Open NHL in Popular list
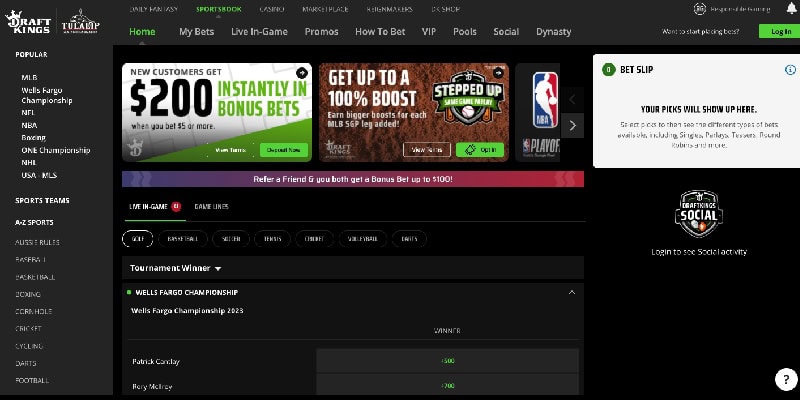The width and height of the screenshot is (800, 400). 29,162
